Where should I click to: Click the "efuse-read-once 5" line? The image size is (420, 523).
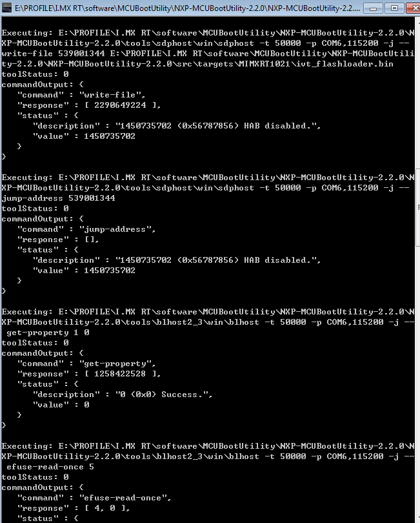point(50,467)
